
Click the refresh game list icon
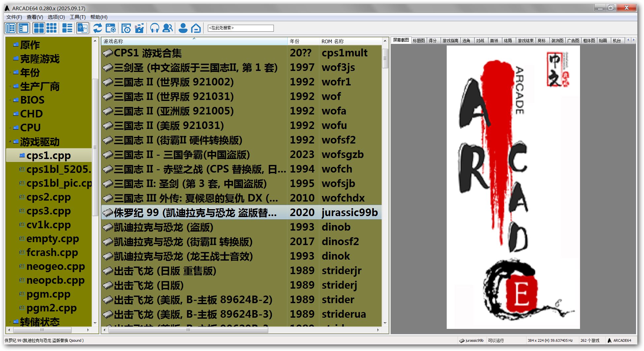click(x=97, y=28)
